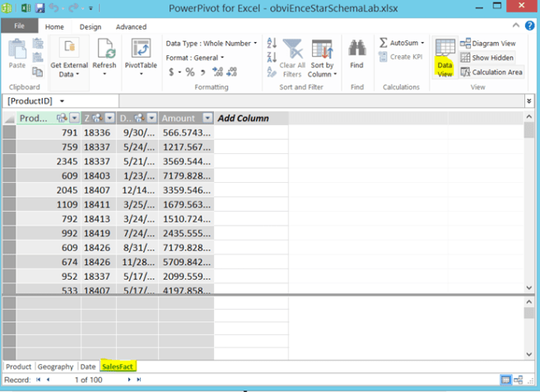
Task: Open the Design ribbon tab
Action: pos(90,26)
